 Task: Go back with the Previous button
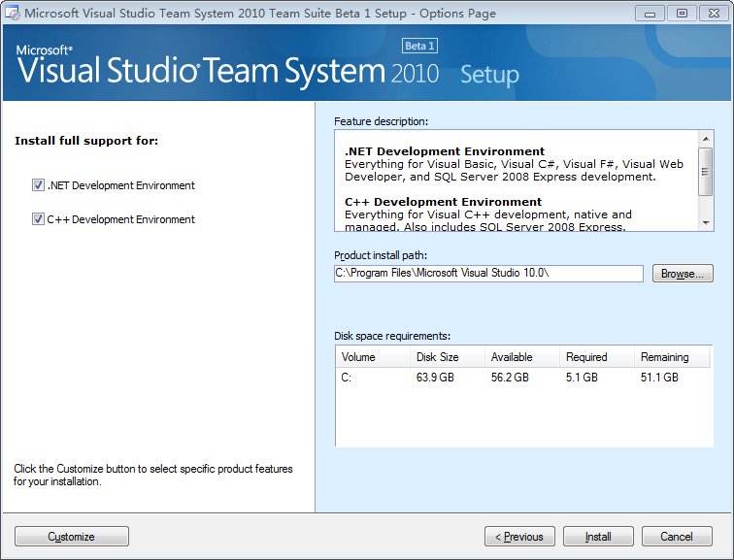click(x=519, y=536)
